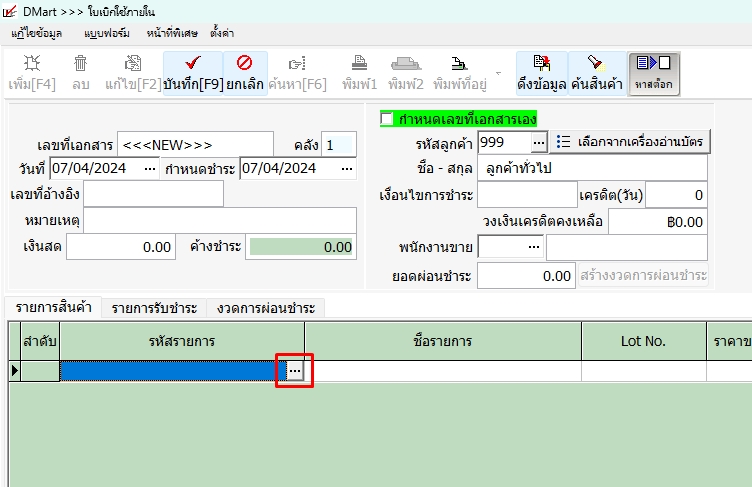The image size is (752, 487).
Task: Open the แก้ไขข้อมูล menu
Action: 36,33
